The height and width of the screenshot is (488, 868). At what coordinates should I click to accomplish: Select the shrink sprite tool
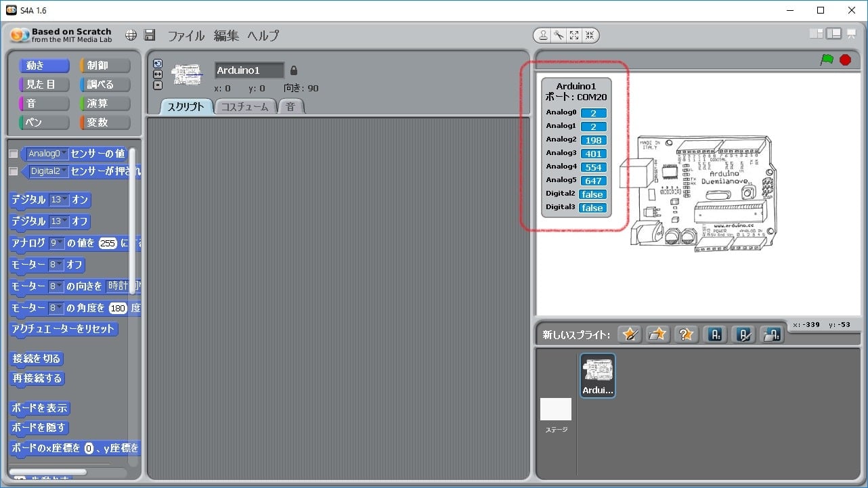pos(589,36)
